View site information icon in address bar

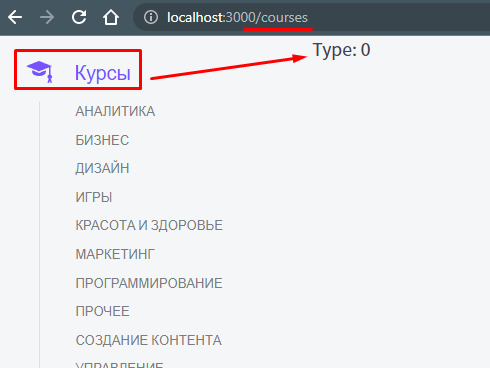[x=151, y=17]
